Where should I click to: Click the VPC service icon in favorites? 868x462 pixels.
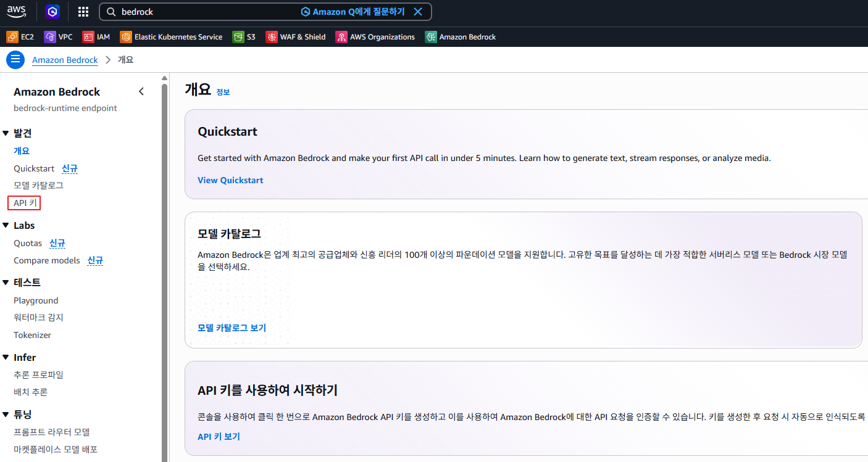pyautogui.click(x=50, y=37)
